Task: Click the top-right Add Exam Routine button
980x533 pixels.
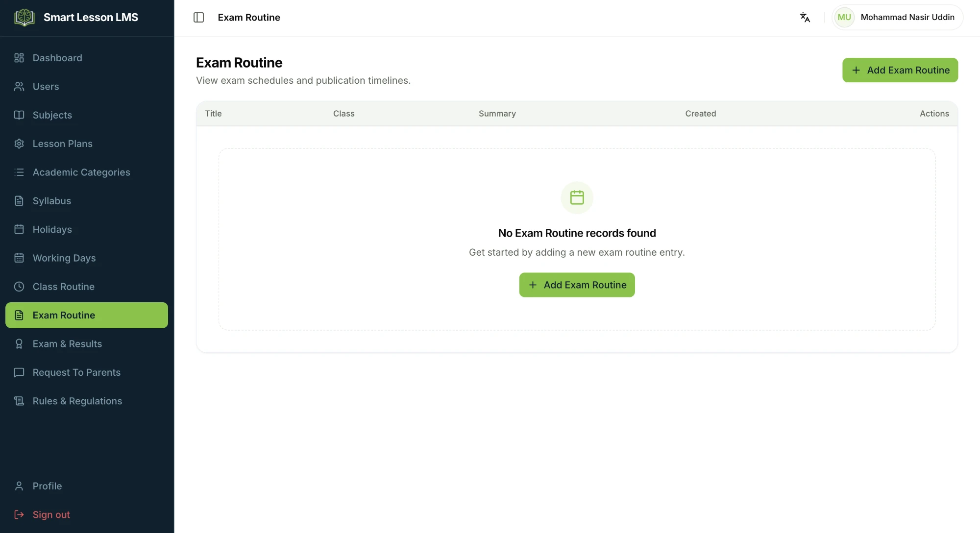Action: pyautogui.click(x=900, y=70)
